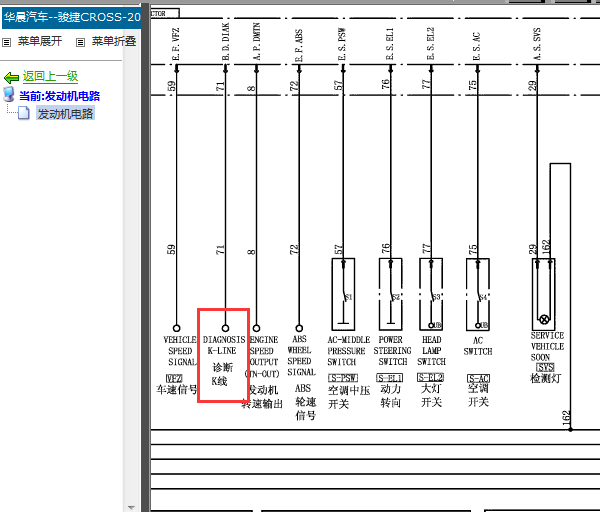Click the collapse icon before 菜单折叠
Viewport: 600px width, 512px height.
(80, 42)
